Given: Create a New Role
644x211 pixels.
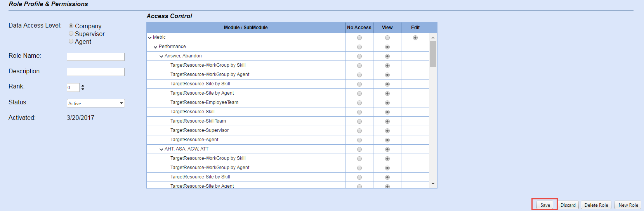Looking at the screenshot, I should coord(628,205).
